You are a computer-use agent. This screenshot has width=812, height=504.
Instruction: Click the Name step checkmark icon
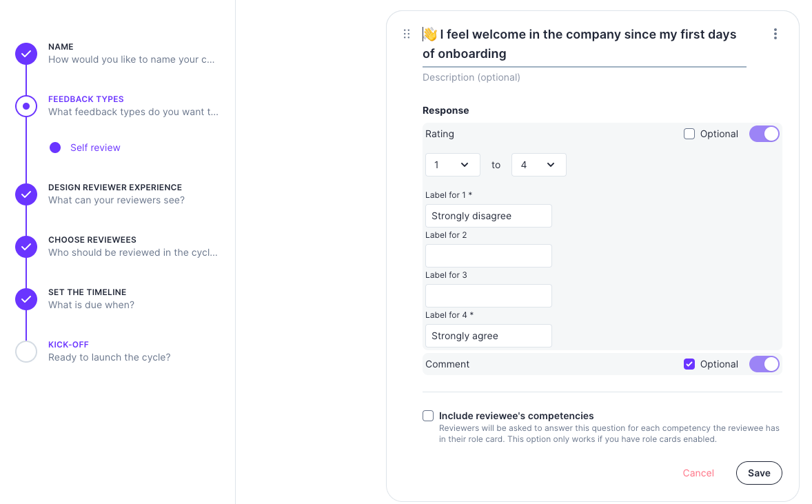point(26,54)
